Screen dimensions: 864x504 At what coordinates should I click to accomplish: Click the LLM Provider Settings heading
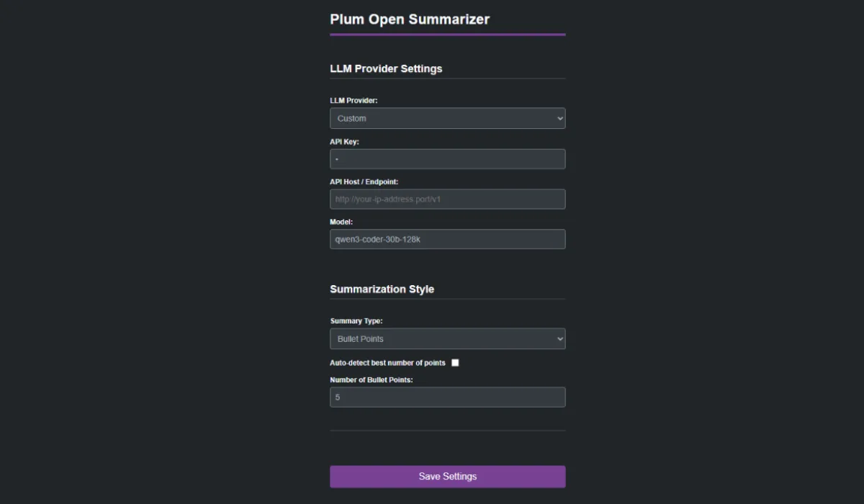(386, 68)
